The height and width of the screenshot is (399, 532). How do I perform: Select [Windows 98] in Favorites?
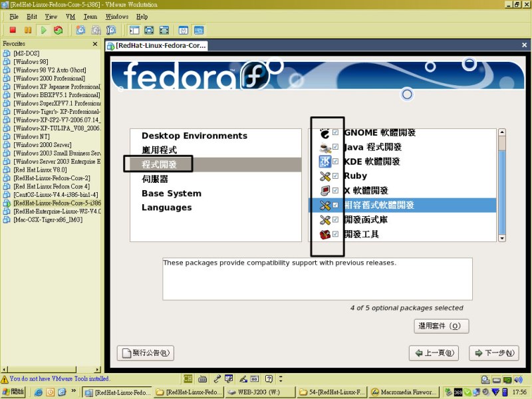(31, 62)
